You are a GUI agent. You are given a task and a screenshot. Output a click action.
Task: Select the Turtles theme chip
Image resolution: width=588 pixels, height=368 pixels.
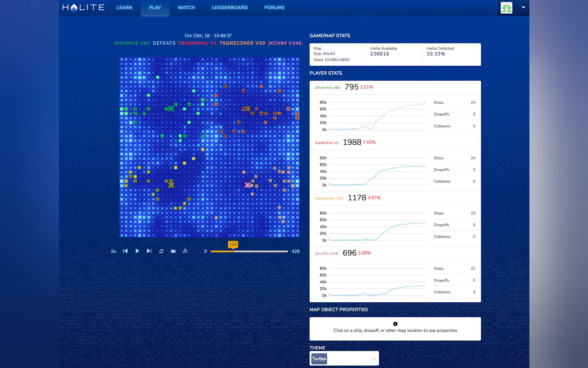click(319, 359)
